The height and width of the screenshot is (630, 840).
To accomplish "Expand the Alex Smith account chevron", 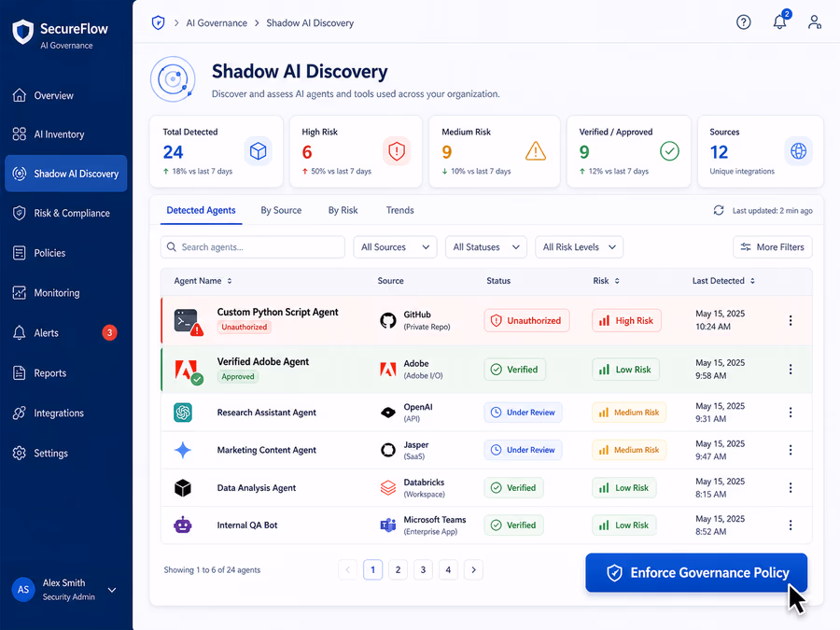I will (112, 590).
